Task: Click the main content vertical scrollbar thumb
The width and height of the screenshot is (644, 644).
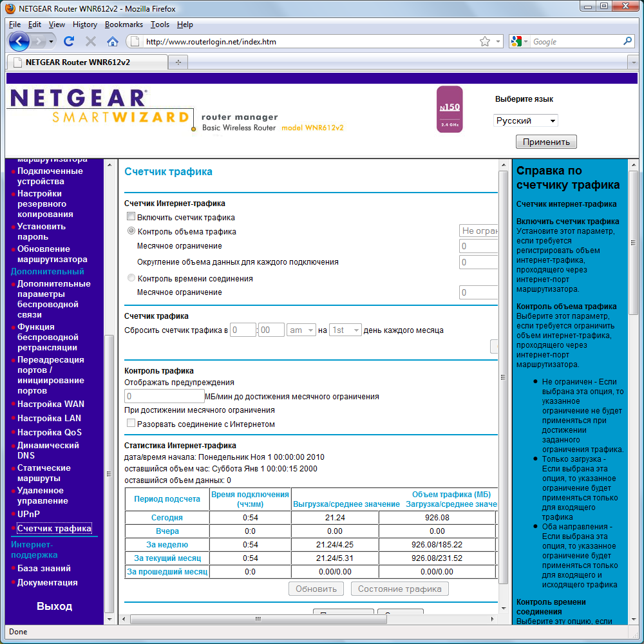Action: tap(504, 377)
